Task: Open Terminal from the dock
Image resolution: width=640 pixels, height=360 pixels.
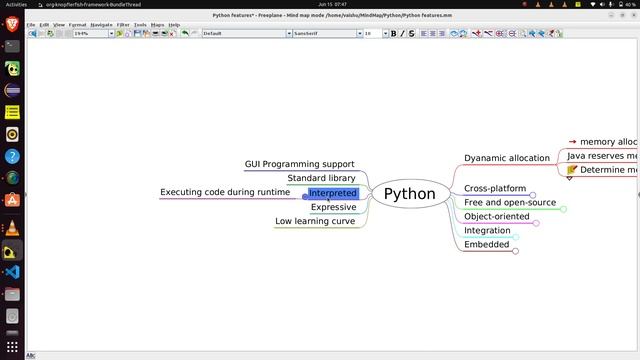Action: point(12,46)
